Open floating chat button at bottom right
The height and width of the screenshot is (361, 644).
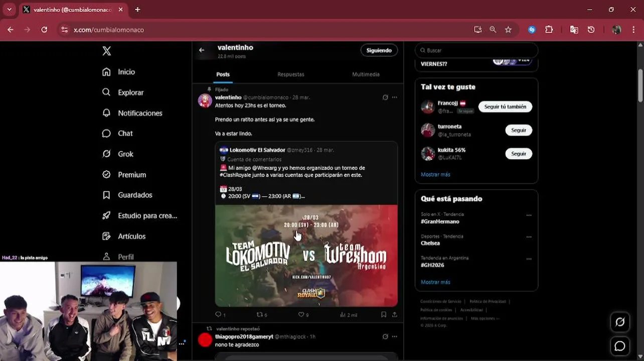pos(620,346)
